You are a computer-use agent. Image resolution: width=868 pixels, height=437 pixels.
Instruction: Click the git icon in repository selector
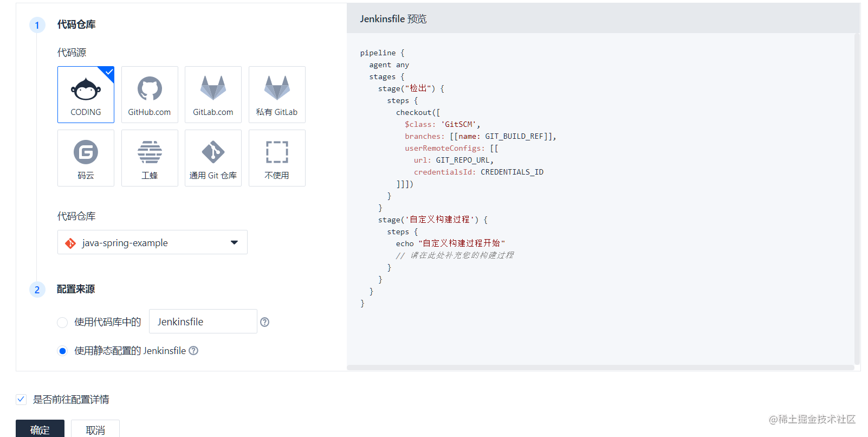pyautogui.click(x=70, y=243)
